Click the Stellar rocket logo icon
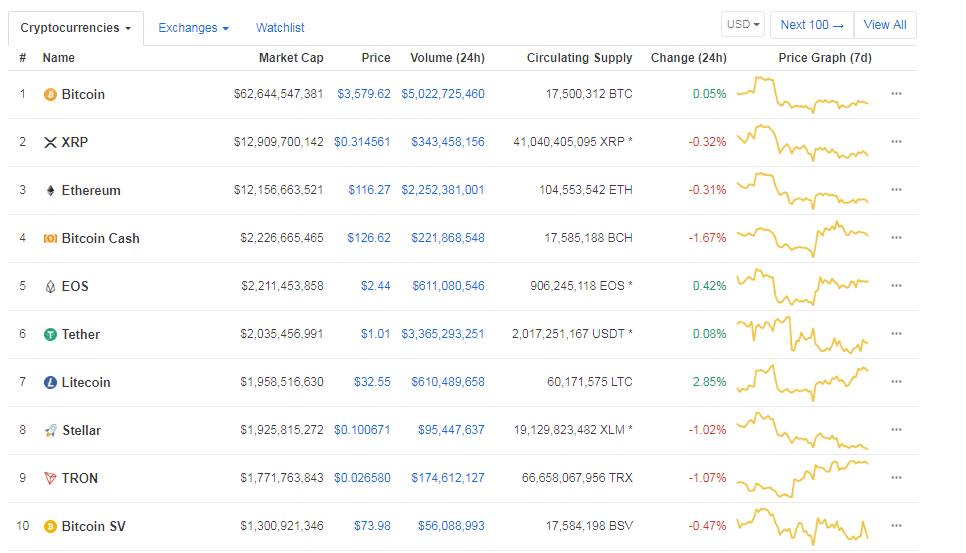This screenshot has width=966, height=553. pos(51,431)
